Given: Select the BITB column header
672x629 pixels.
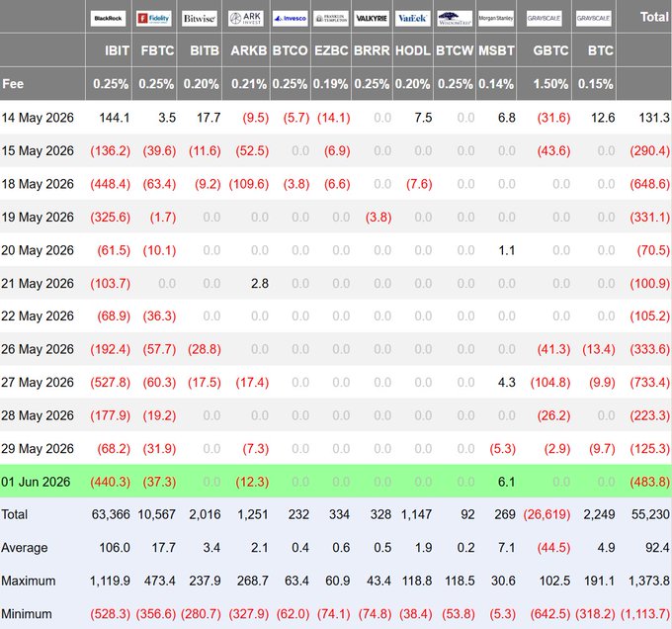Looking at the screenshot, I should pos(205,50).
